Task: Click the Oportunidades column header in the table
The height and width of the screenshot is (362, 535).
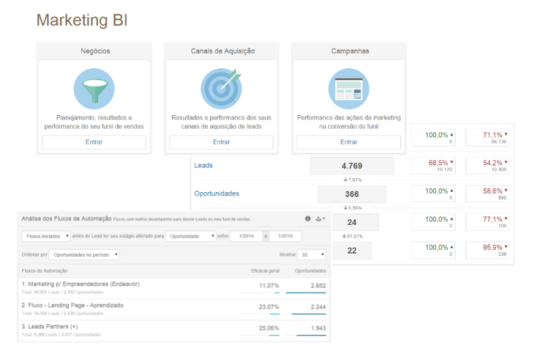Action: point(310,271)
